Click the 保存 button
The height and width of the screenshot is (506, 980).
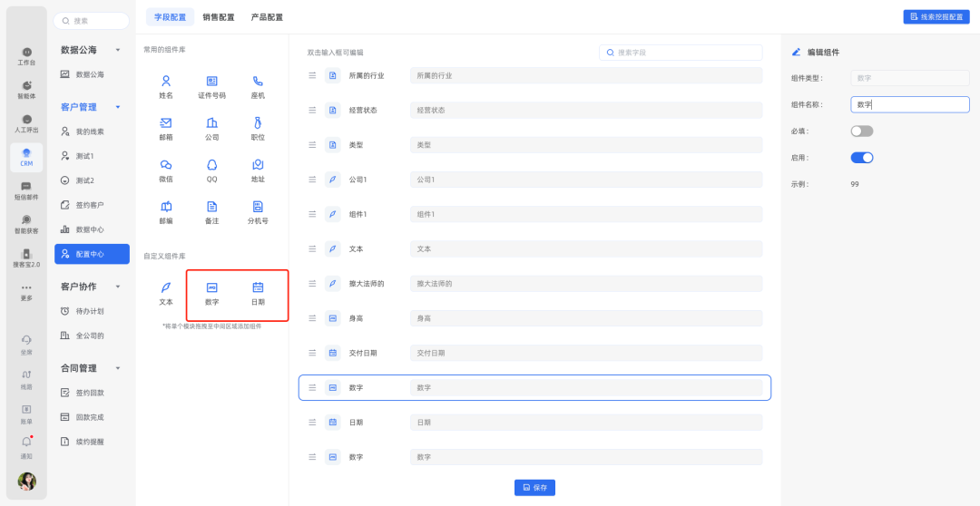click(534, 488)
